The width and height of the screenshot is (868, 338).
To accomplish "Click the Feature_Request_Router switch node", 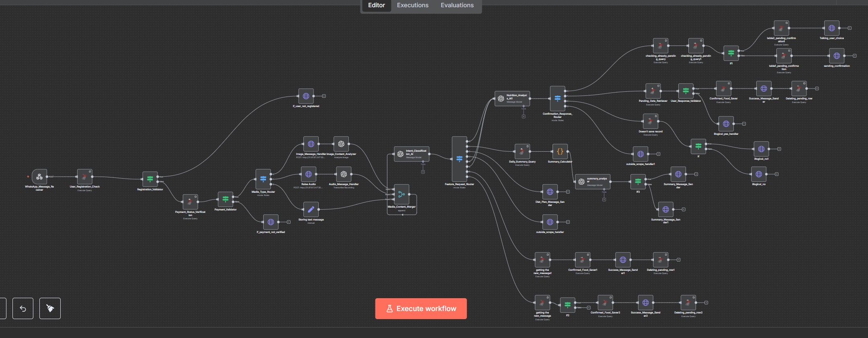I will point(459,159).
